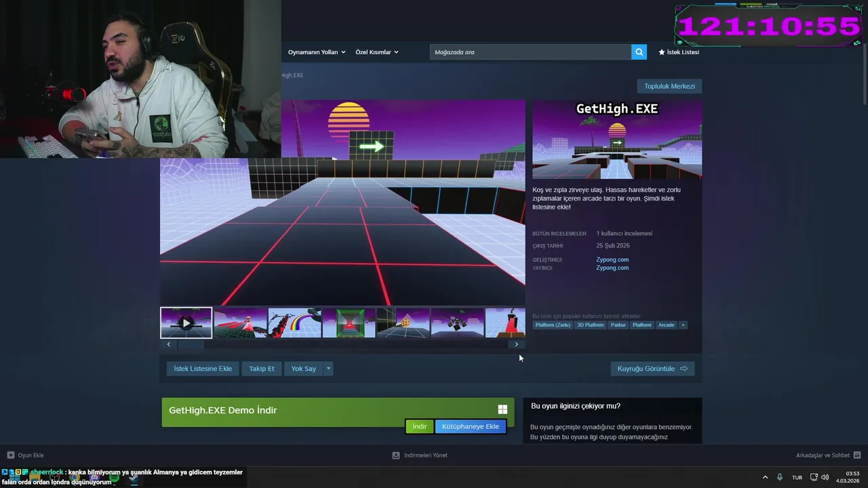
Task: Select the Platform (Zorlu) tag
Action: click(553, 325)
